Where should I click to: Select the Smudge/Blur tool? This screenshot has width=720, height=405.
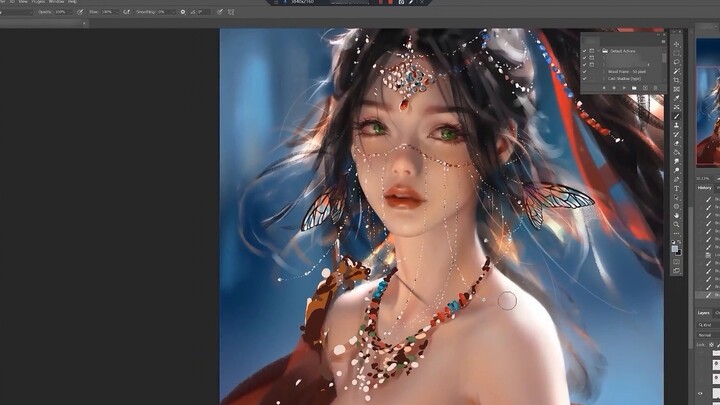pos(676,161)
